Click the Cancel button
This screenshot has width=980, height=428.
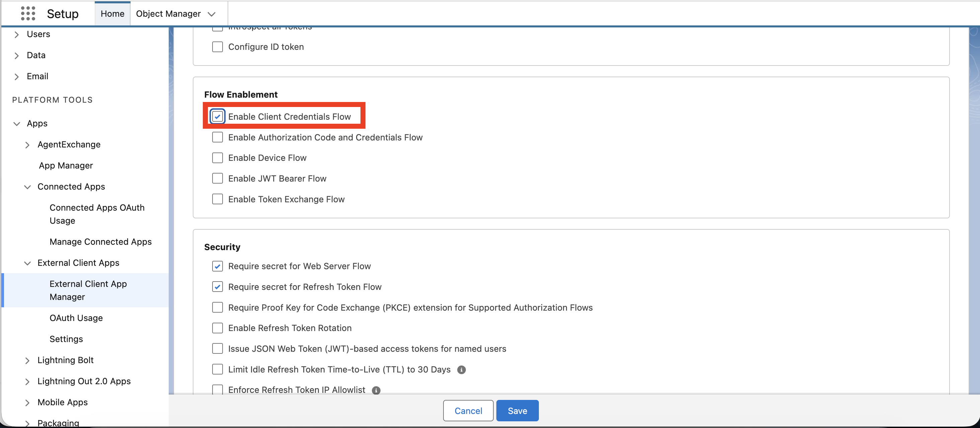tap(468, 411)
